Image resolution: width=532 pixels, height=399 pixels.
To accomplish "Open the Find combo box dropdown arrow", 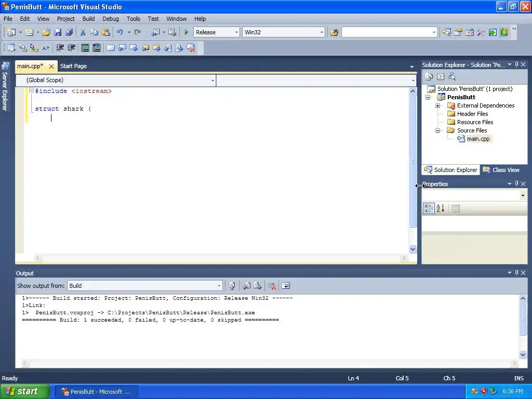I will tap(434, 32).
